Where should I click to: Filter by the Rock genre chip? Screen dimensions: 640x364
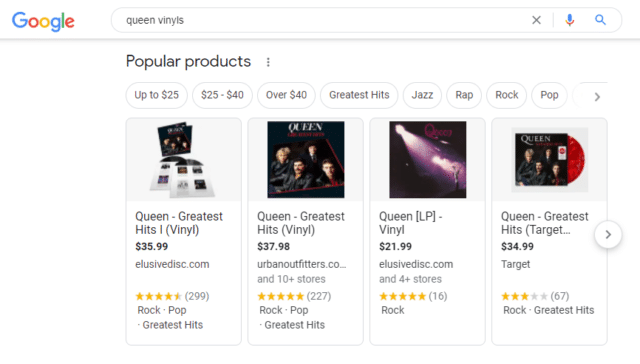tap(507, 95)
